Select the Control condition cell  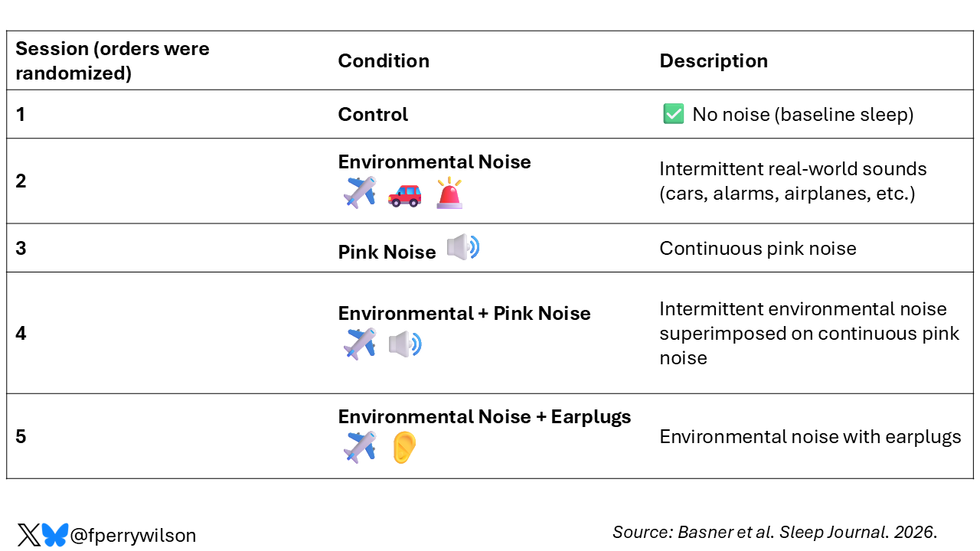click(x=373, y=115)
